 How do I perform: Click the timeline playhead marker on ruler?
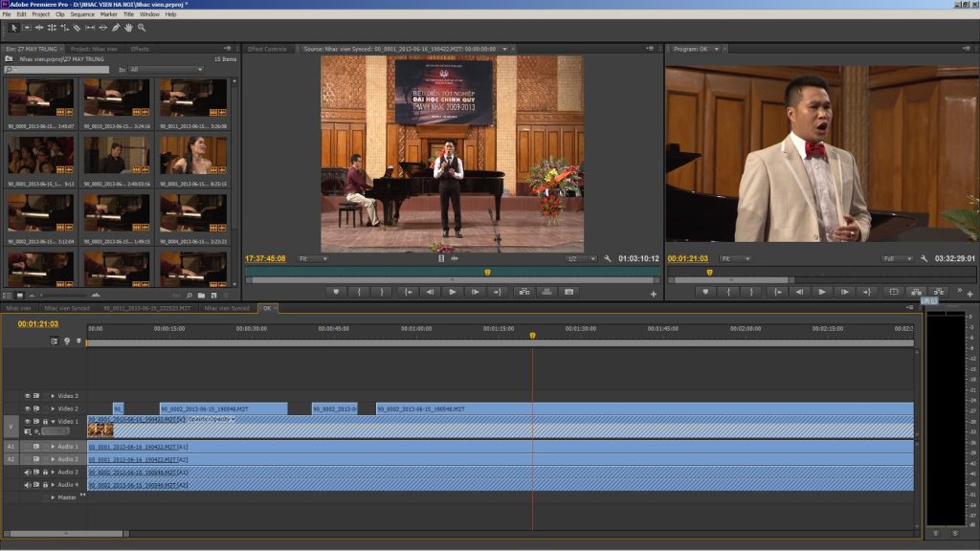tap(532, 335)
